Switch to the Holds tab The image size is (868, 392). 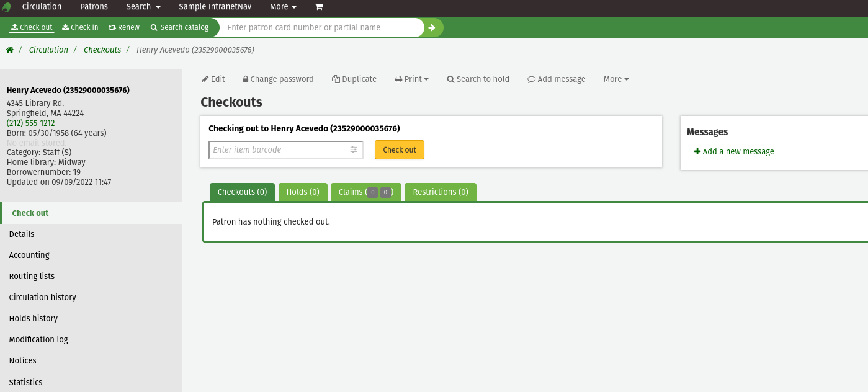303,192
